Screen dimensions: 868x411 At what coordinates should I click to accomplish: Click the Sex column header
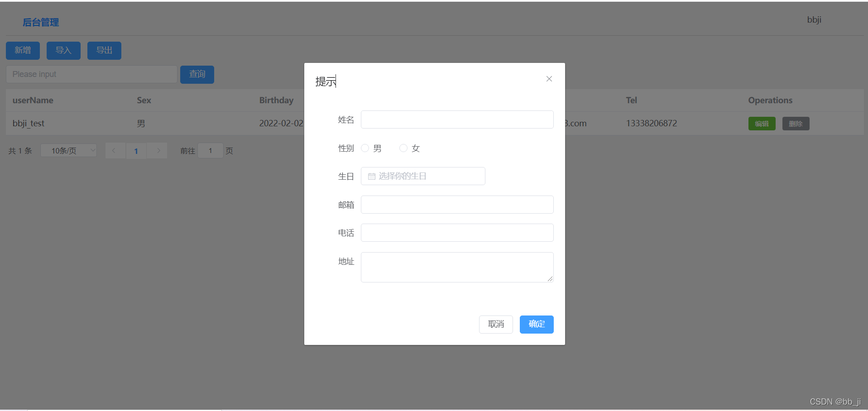(x=144, y=100)
